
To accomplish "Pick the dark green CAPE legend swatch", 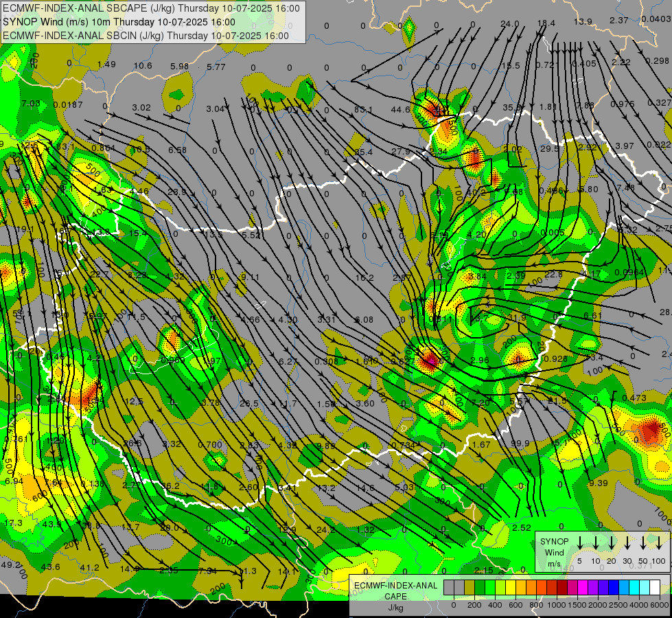I will point(480,587).
